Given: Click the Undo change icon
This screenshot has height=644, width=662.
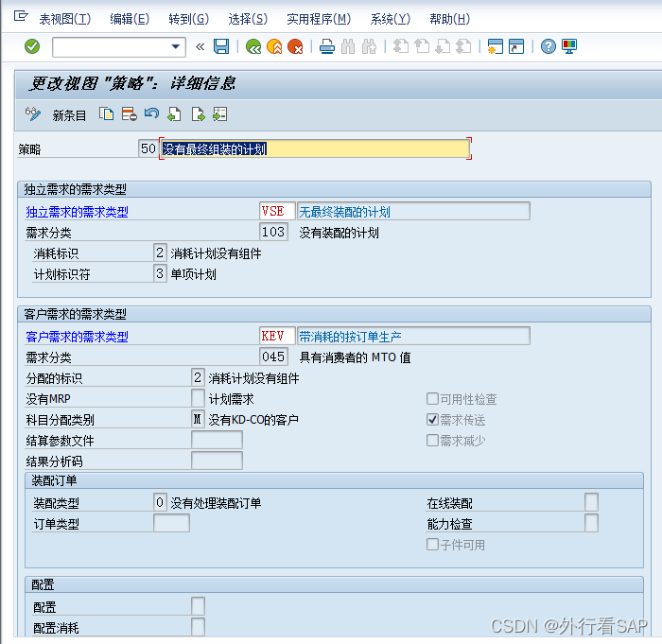Looking at the screenshot, I should click(x=151, y=114).
